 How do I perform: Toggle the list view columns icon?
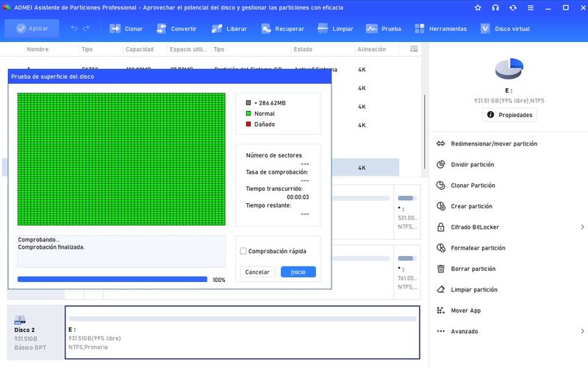414,49
